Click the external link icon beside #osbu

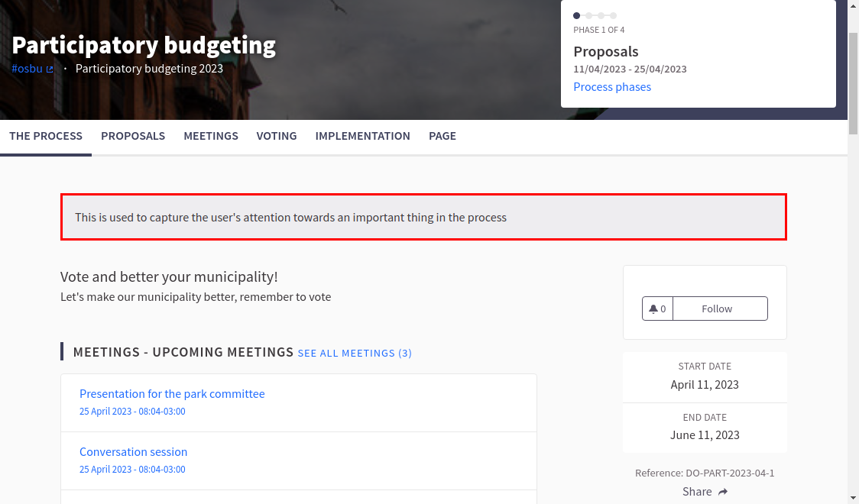[x=50, y=69]
